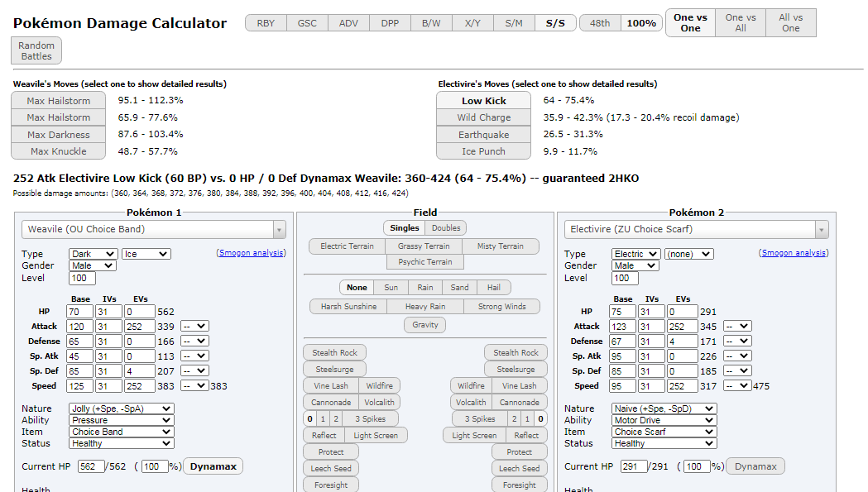868x492 pixels.
Task: Switch field format to Doubles
Action: 446,228
